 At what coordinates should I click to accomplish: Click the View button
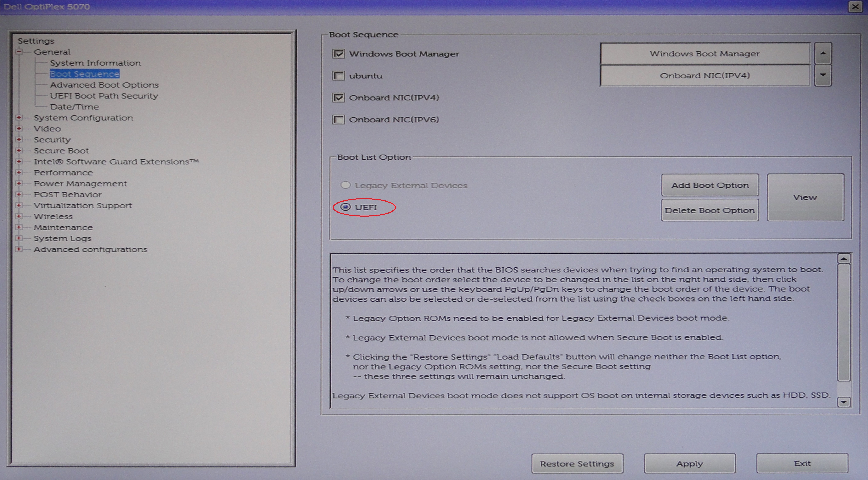pyautogui.click(x=805, y=198)
